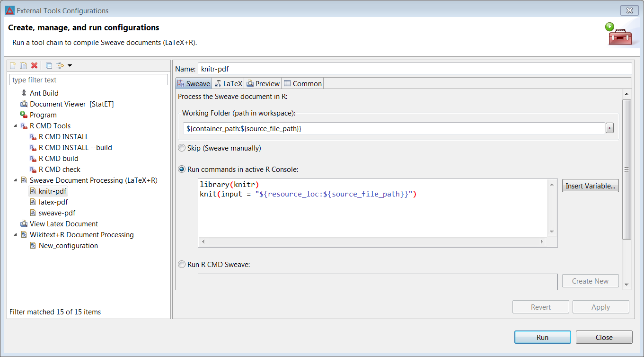Click the Create New button
Image resolution: width=644 pixels, height=357 pixels.
(591, 281)
